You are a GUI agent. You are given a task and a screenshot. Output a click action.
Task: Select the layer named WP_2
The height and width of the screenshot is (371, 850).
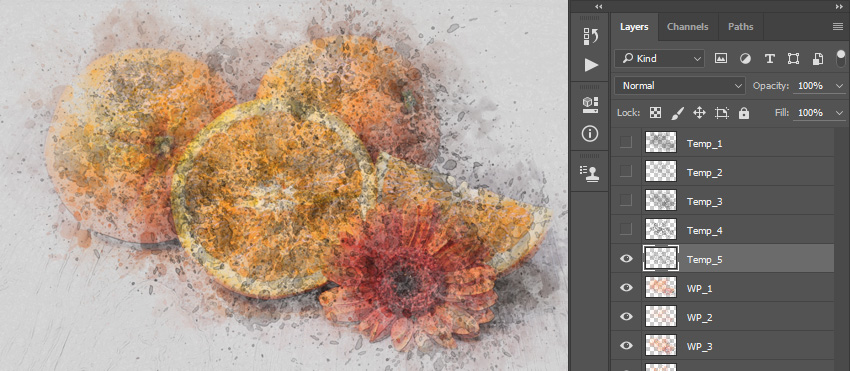[x=699, y=318]
